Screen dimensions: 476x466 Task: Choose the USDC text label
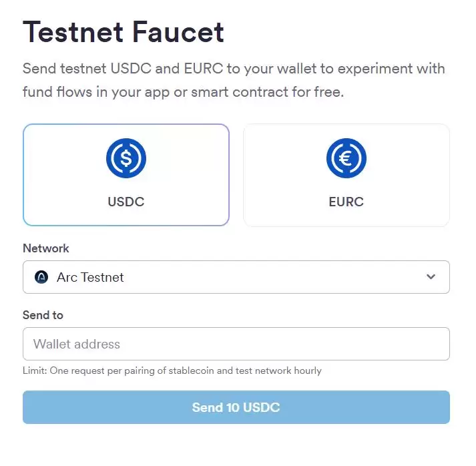pos(126,202)
